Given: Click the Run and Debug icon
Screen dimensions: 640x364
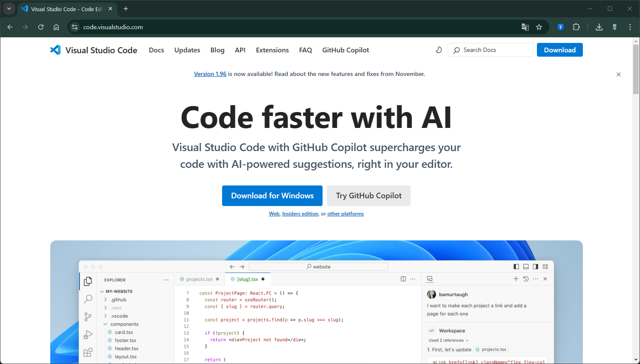Looking at the screenshot, I should click(88, 334).
